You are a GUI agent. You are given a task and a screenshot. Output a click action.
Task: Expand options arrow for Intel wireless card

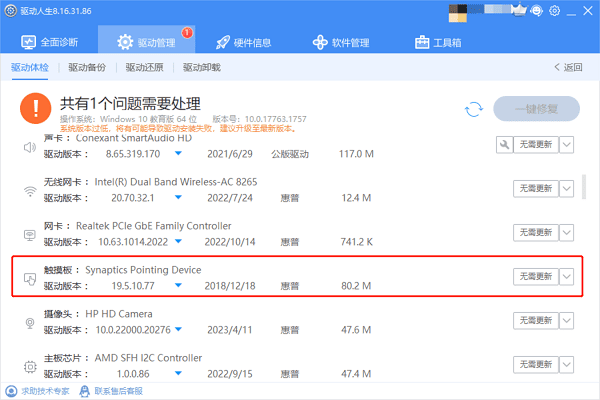566,189
